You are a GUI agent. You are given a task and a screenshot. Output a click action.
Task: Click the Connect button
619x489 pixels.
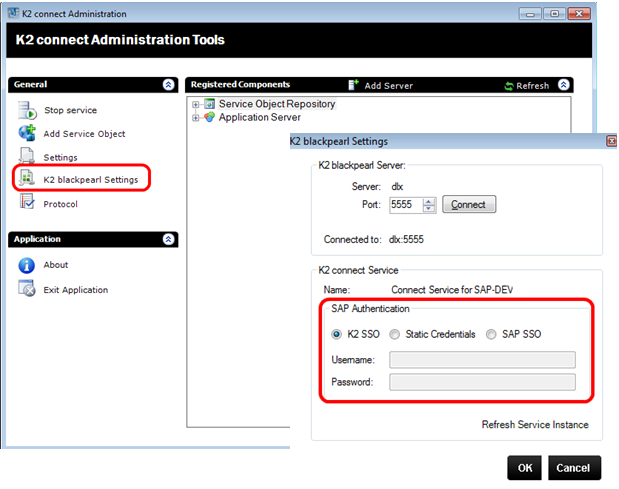coord(469,204)
